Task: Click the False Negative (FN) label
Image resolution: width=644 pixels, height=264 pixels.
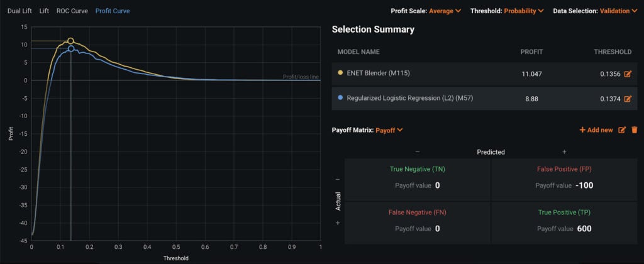Action: point(418,212)
